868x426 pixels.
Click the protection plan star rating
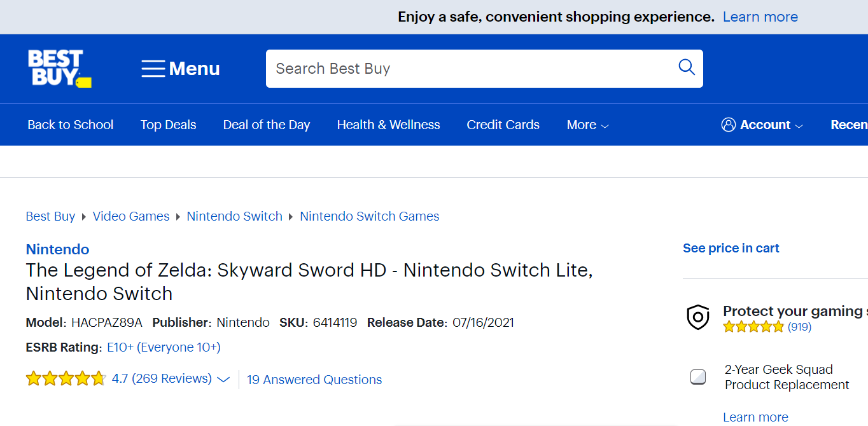753,327
